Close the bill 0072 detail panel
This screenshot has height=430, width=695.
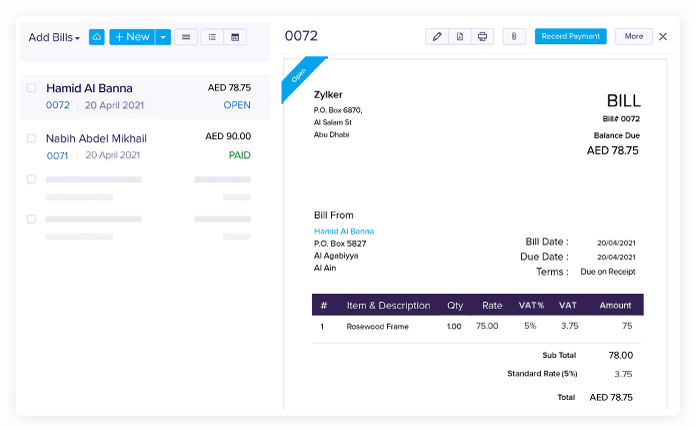click(x=663, y=36)
